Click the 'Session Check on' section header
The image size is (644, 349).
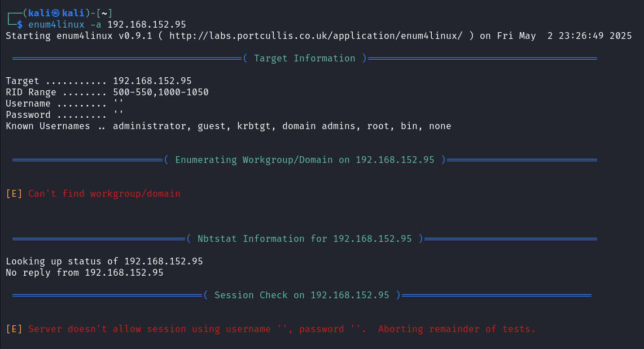(x=301, y=295)
